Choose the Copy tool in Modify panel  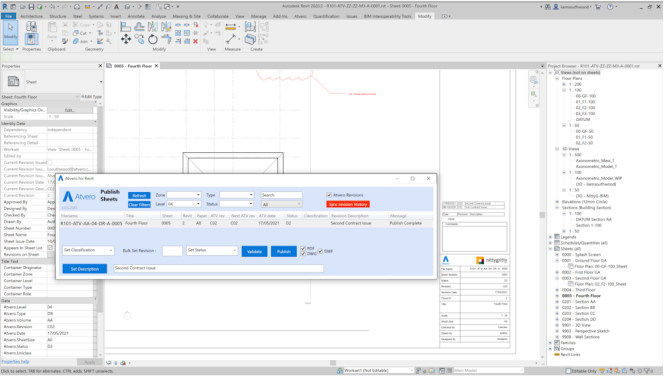point(139,39)
